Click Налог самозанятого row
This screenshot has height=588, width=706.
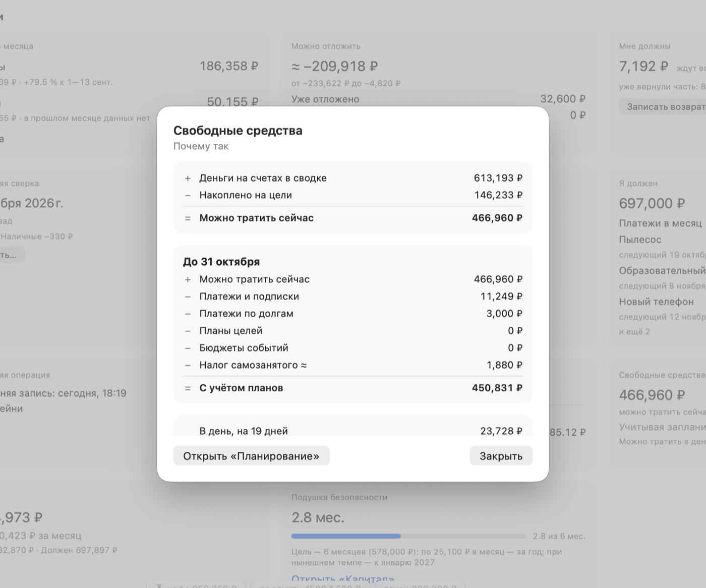tap(353, 365)
